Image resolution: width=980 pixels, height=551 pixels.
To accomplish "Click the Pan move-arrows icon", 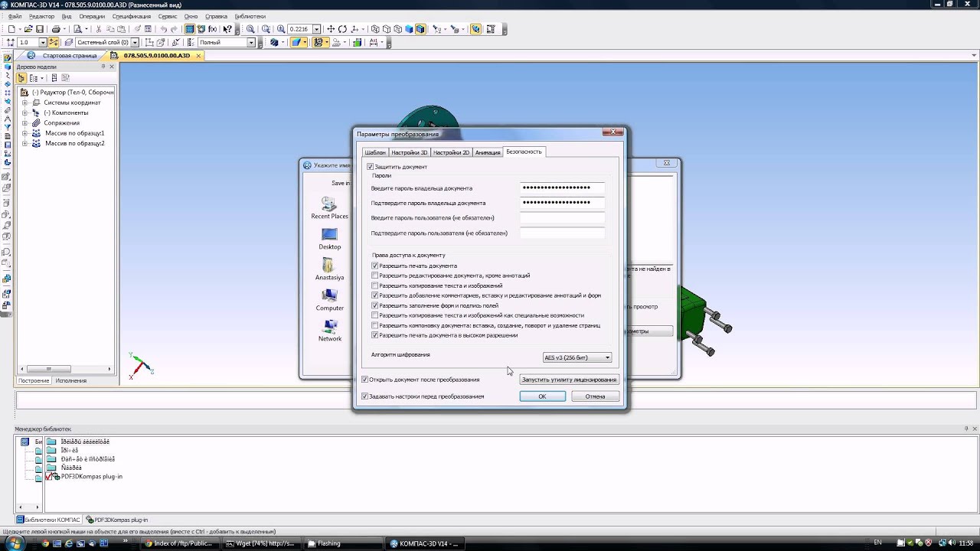I will click(x=331, y=29).
